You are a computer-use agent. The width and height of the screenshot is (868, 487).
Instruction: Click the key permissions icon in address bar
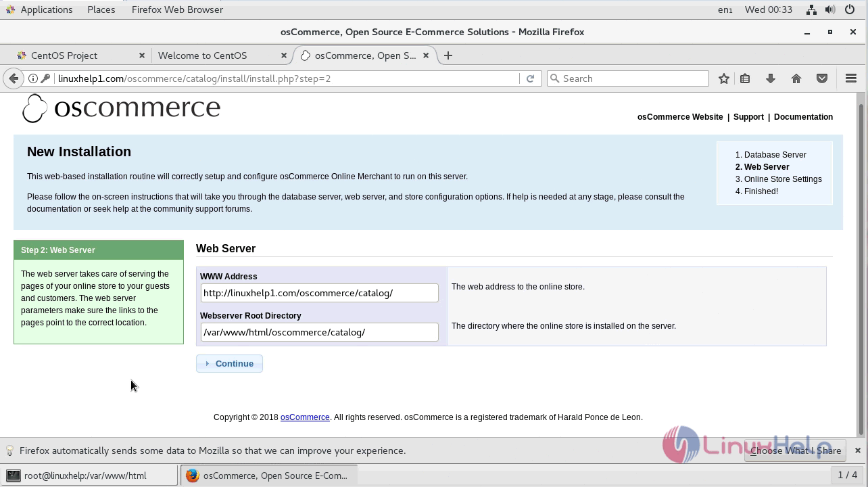[x=45, y=78]
